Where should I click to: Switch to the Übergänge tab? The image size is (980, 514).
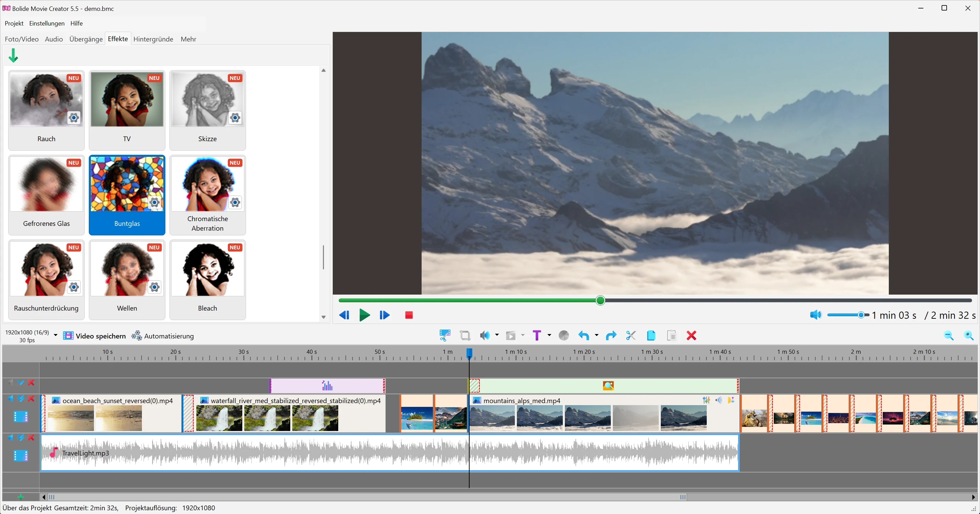tap(86, 39)
